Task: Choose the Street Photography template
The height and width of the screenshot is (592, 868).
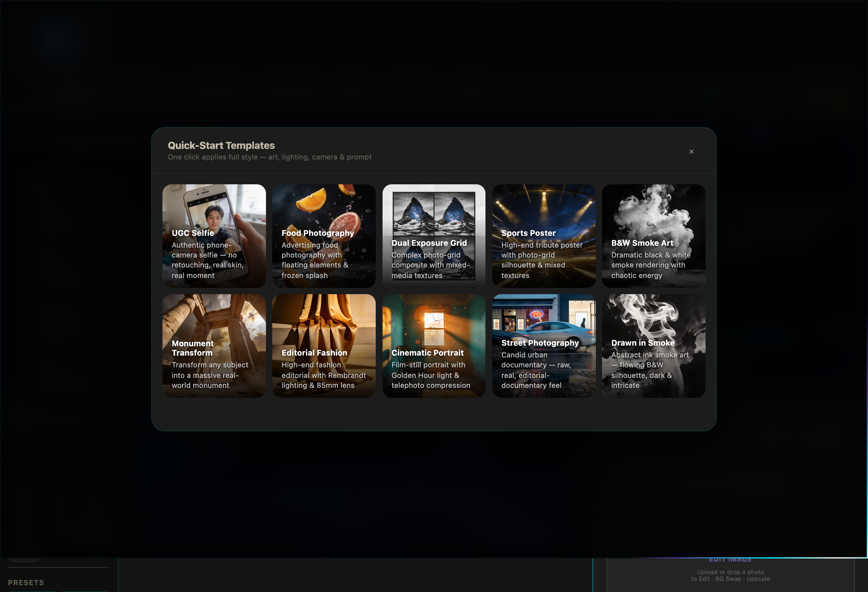Action: pos(543,346)
